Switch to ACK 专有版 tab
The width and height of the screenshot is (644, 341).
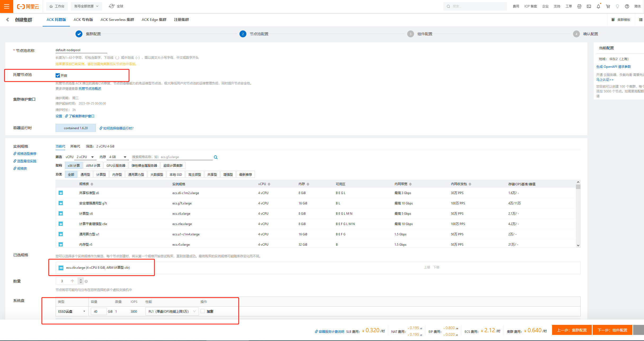coord(83,20)
